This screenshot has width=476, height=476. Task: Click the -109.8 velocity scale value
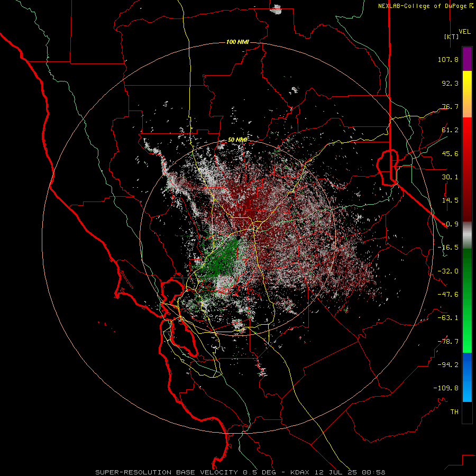[x=446, y=388]
